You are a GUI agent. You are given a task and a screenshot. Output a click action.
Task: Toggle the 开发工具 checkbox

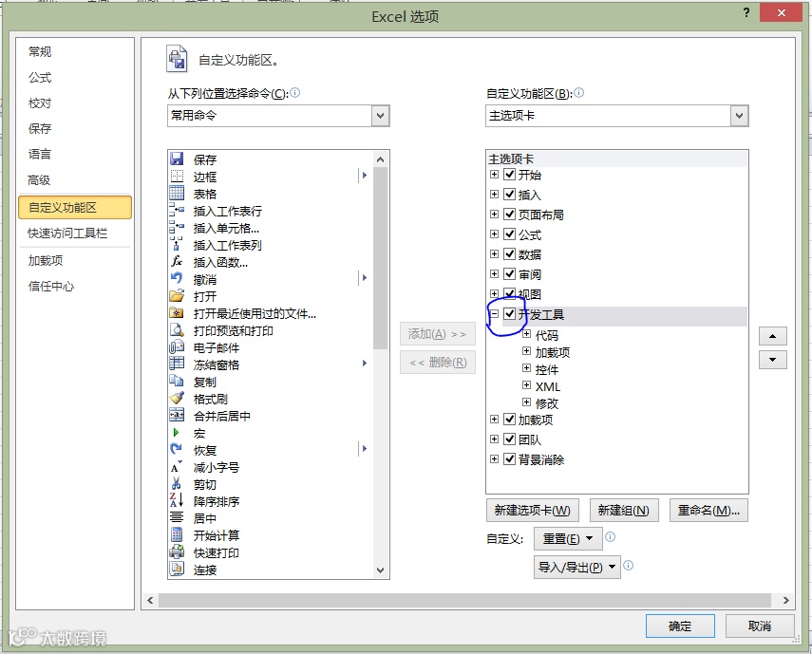coord(510,313)
